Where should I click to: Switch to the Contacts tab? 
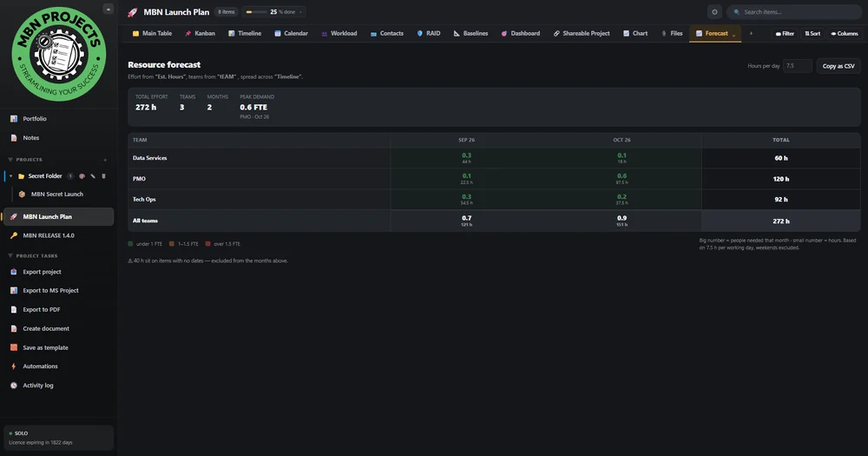[387, 33]
